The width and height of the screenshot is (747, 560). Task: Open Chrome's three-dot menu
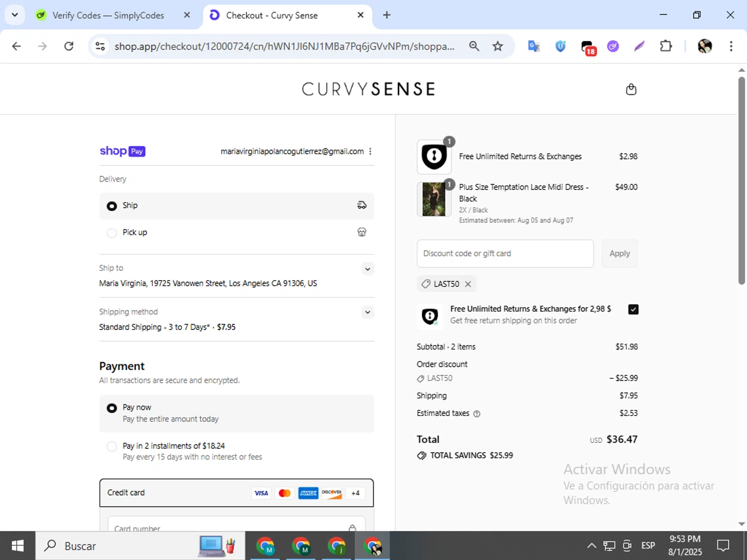pos(731,46)
